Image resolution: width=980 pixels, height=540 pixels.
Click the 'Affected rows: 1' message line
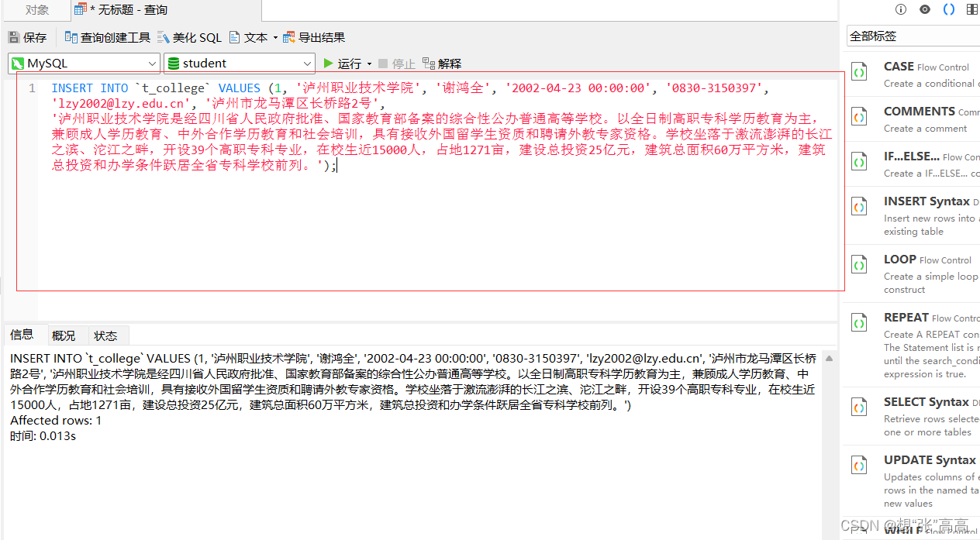(56, 421)
